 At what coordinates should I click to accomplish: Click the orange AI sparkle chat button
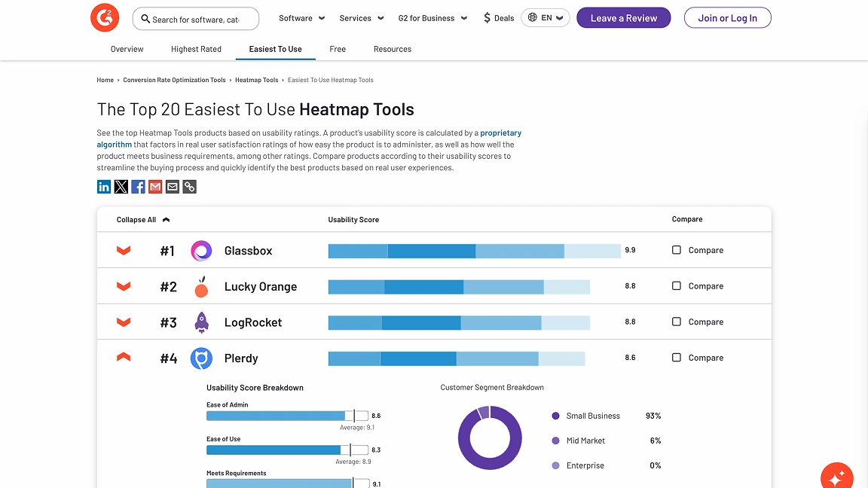point(836,476)
